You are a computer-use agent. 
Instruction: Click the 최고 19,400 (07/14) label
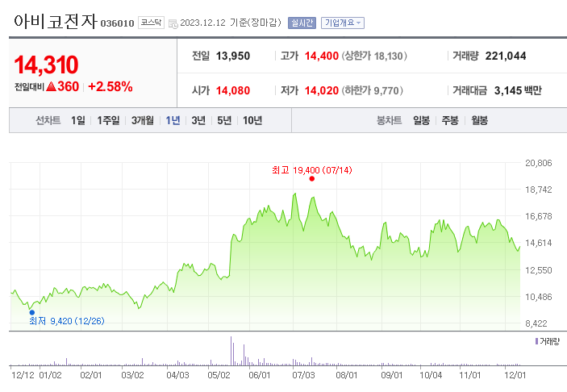tap(312, 170)
